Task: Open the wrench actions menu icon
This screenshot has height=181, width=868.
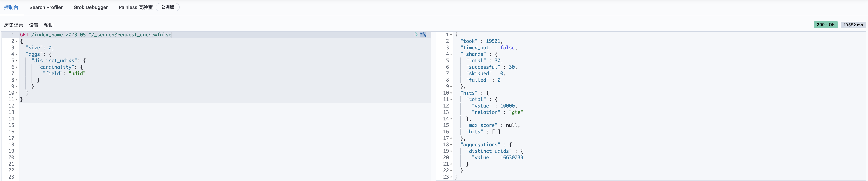Action: click(x=423, y=34)
